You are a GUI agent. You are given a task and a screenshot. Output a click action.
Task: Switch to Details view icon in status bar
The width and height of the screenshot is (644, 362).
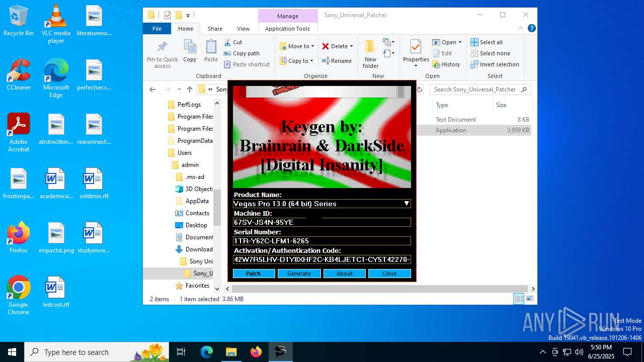tap(519, 299)
